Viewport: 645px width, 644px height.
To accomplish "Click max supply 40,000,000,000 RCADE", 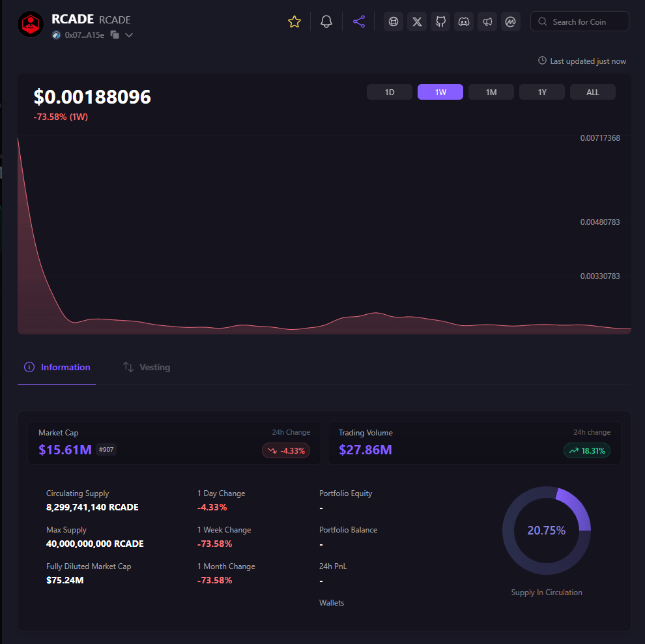I will 95,544.
